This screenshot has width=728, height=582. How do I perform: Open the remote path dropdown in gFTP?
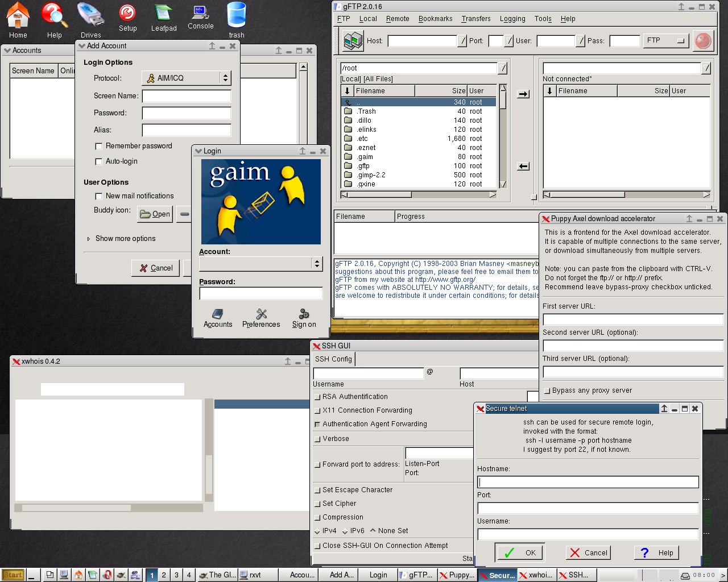point(706,68)
